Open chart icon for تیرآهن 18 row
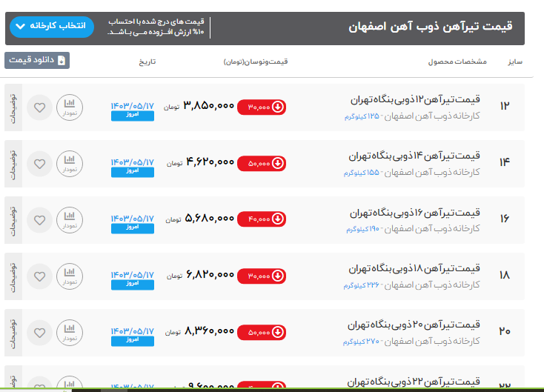The height and width of the screenshot is (392, 544). pyautogui.click(x=70, y=276)
